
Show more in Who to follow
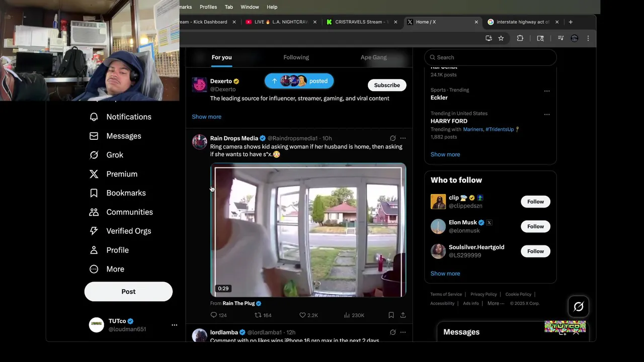[445, 274]
